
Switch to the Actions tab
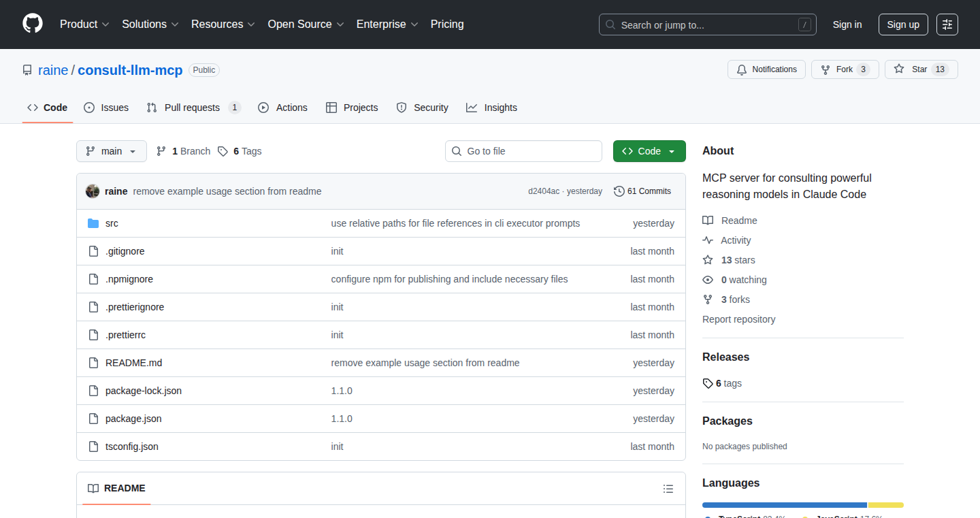click(282, 108)
